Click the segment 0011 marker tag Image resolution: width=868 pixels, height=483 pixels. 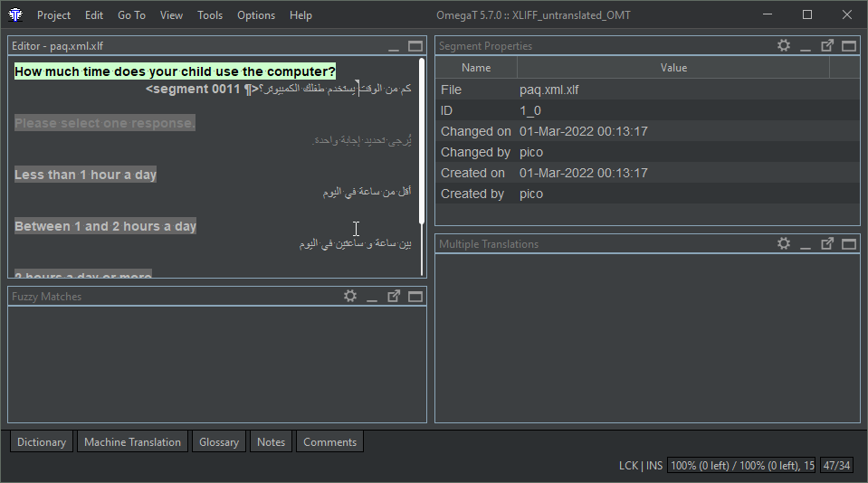[x=202, y=89]
